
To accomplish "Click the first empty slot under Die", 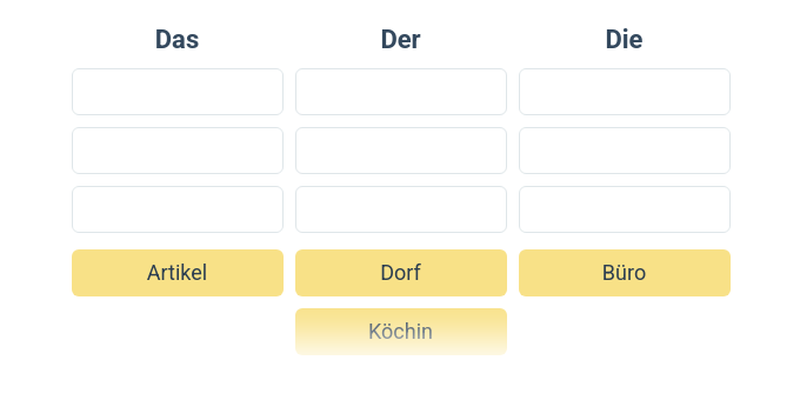I will (624, 92).
